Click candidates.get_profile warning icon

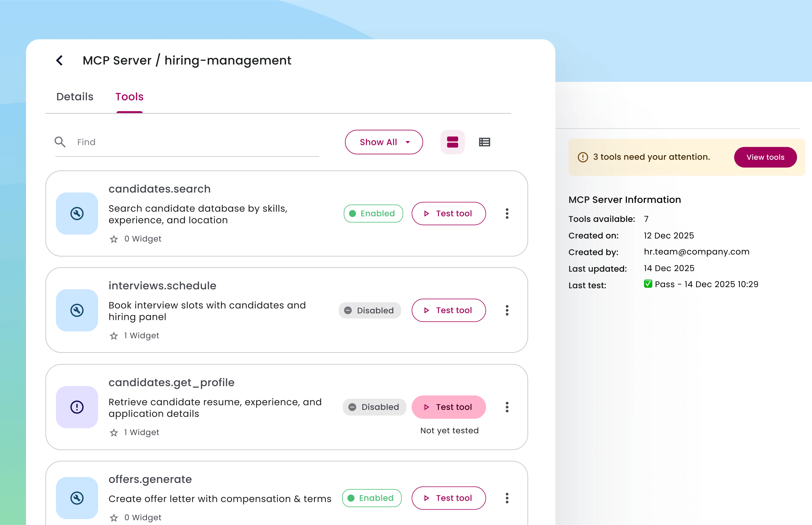click(77, 407)
